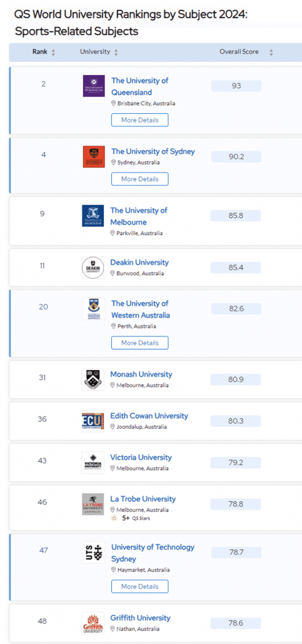Click the Deakin University circular logo
302x644 pixels.
click(93, 268)
